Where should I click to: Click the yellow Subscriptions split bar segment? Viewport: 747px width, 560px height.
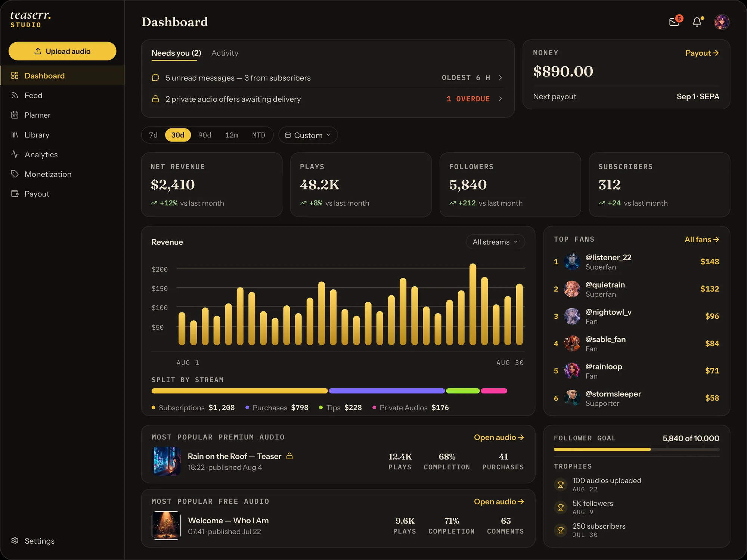point(239,391)
